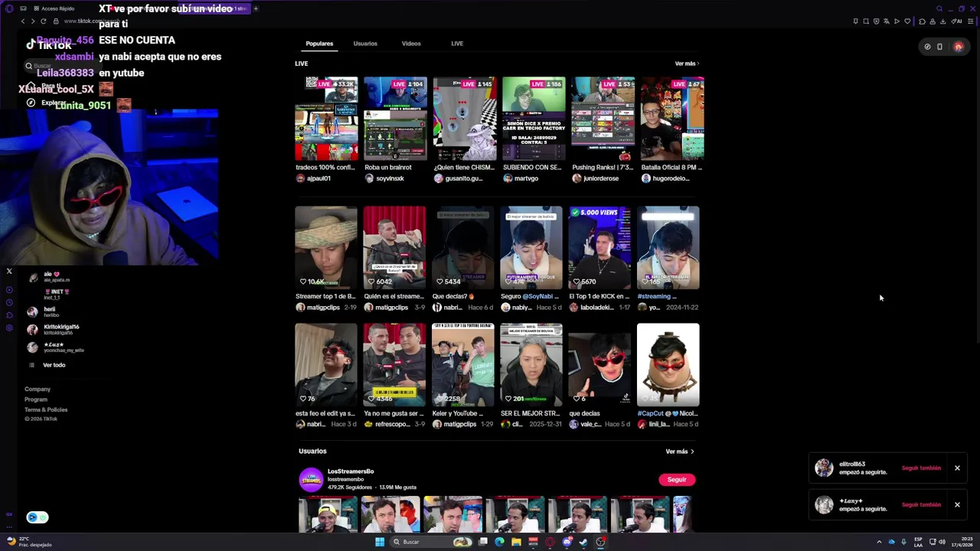Dismiss the Lany follow notification
The width and height of the screenshot is (980, 551).
click(957, 504)
